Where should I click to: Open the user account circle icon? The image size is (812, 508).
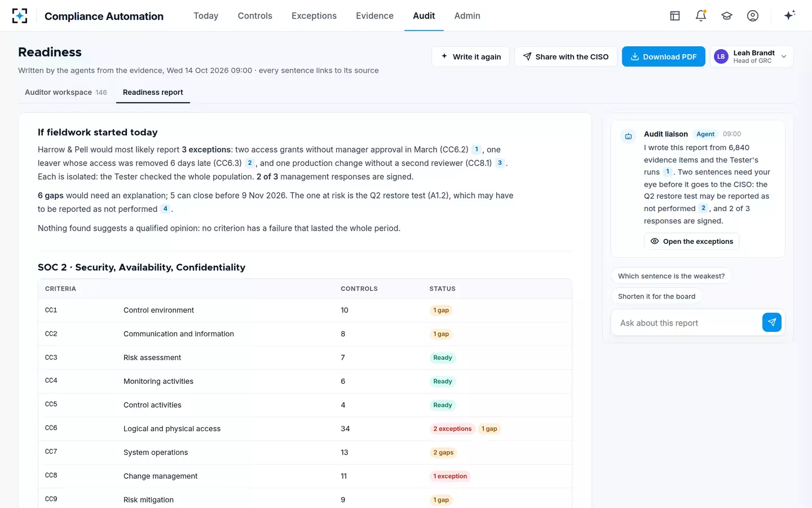[x=753, y=16]
